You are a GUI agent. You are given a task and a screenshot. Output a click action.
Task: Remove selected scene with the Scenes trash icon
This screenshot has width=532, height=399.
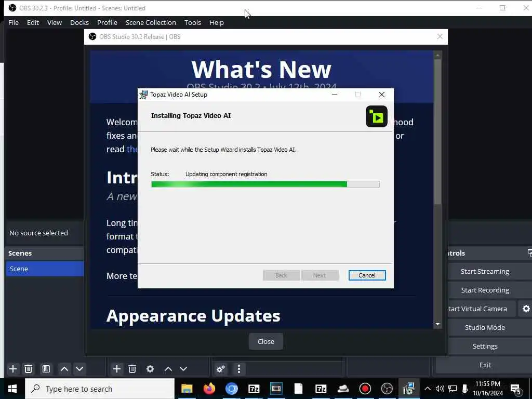click(x=29, y=369)
